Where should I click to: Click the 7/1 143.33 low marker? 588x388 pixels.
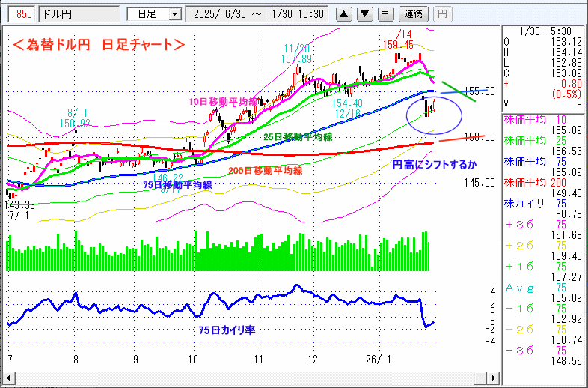tap(20, 209)
